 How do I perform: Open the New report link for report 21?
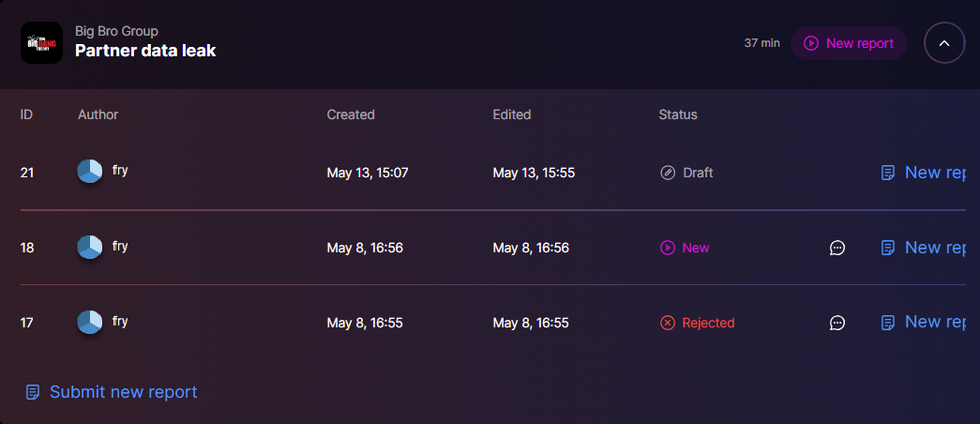[924, 173]
